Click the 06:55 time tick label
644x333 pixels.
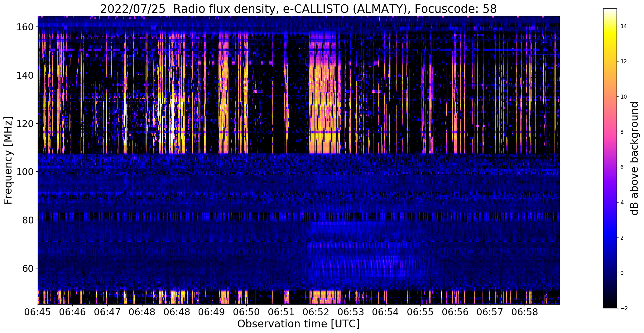(x=421, y=312)
